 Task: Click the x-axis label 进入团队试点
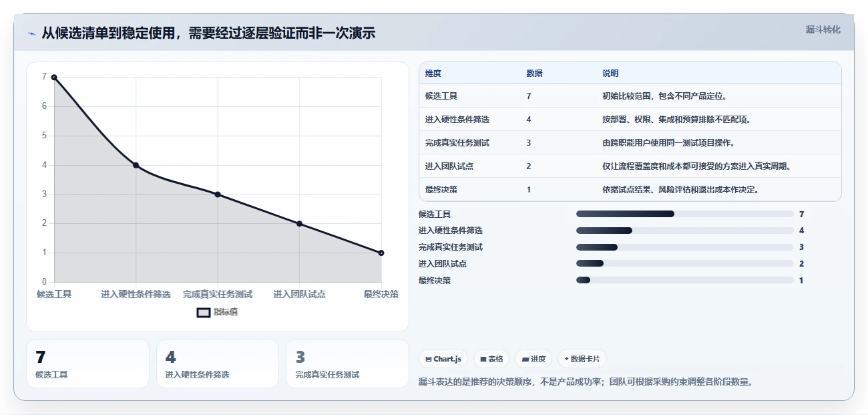tap(299, 294)
